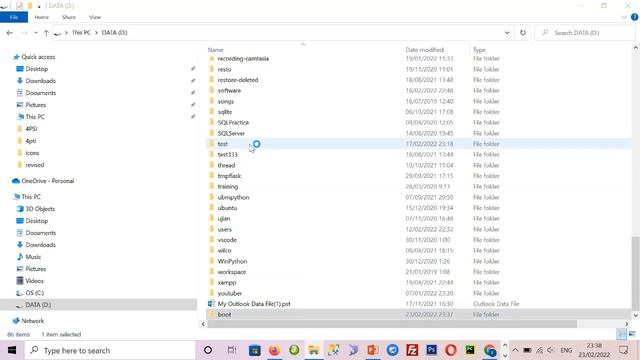Open the volume control tray icon
Screen dimensions: 640x360
point(550,350)
